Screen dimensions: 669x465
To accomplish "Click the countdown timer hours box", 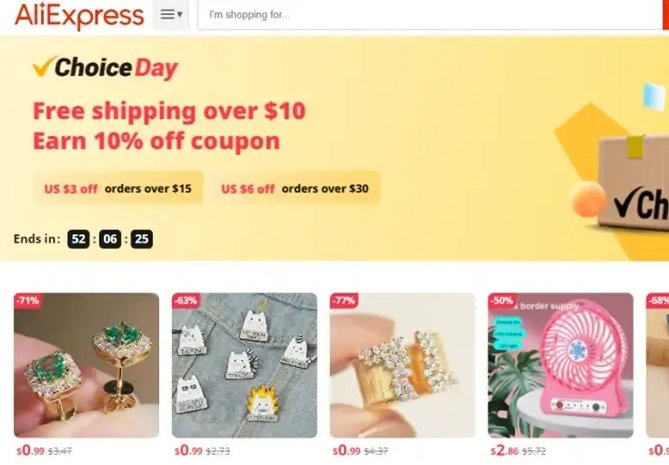I will click(79, 239).
